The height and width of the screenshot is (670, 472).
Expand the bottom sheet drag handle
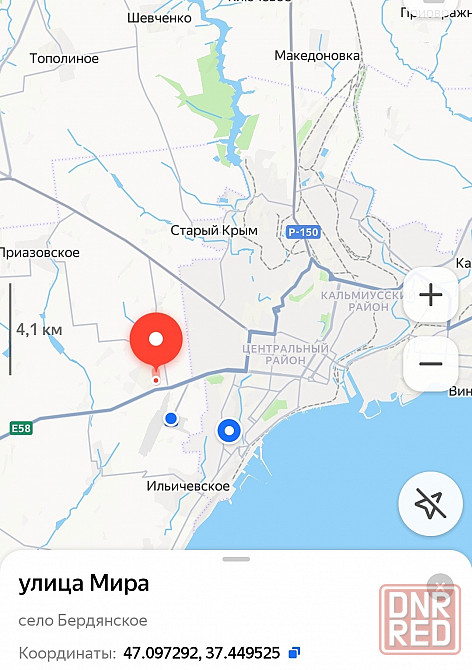pyautogui.click(x=236, y=559)
